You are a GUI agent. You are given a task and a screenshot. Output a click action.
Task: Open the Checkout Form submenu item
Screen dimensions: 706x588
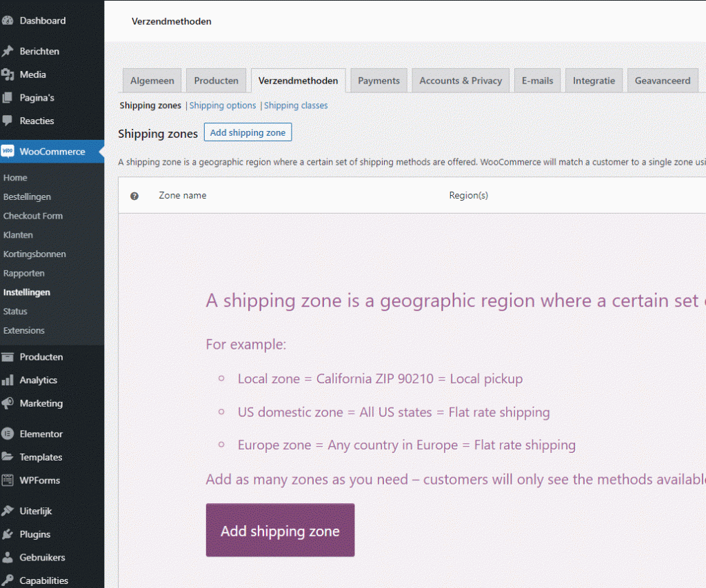point(33,216)
